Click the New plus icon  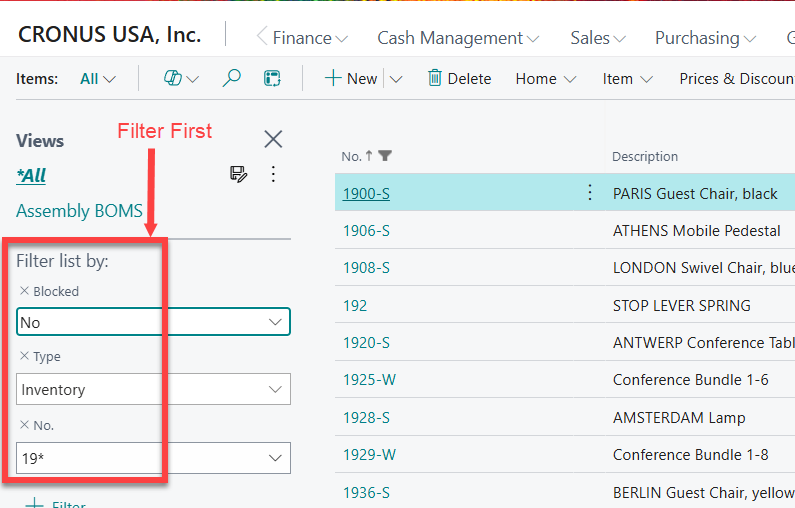click(x=333, y=79)
